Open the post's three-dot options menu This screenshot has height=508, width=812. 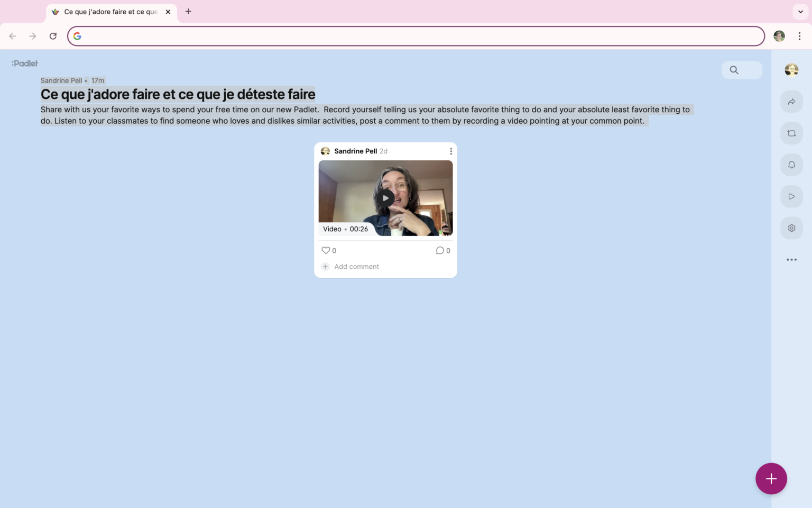450,151
